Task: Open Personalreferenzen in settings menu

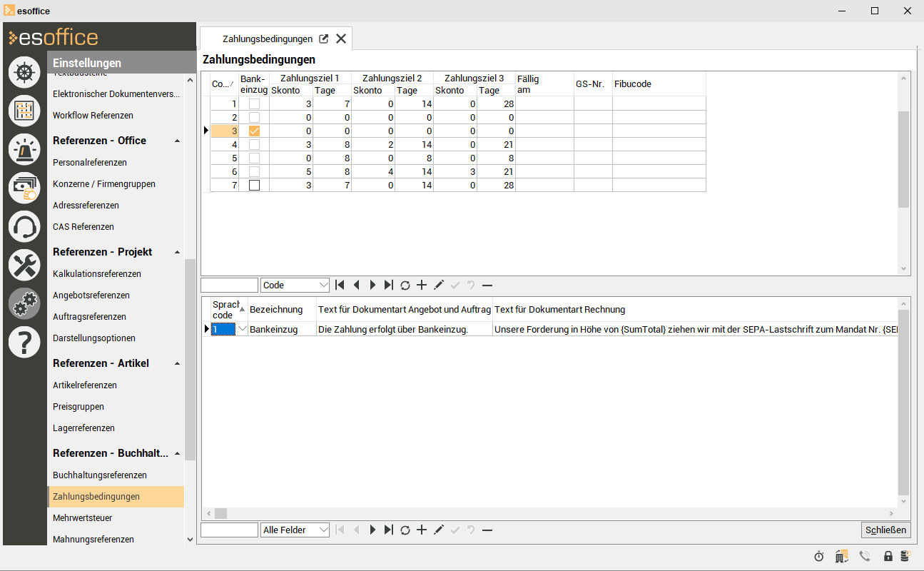Action: (x=90, y=162)
